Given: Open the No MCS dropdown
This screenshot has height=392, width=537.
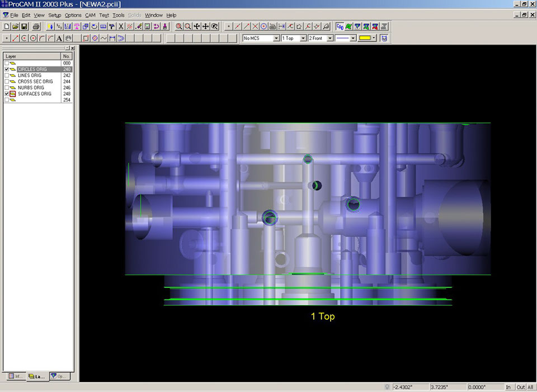Looking at the screenshot, I should click(x=276, y=39).
